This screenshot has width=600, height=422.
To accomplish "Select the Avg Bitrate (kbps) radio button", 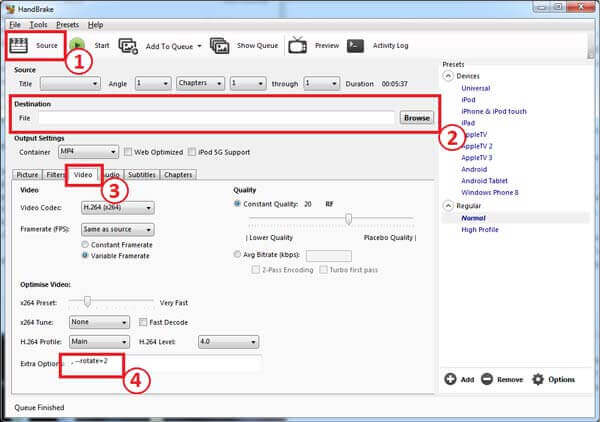I will tap(237, 254).
